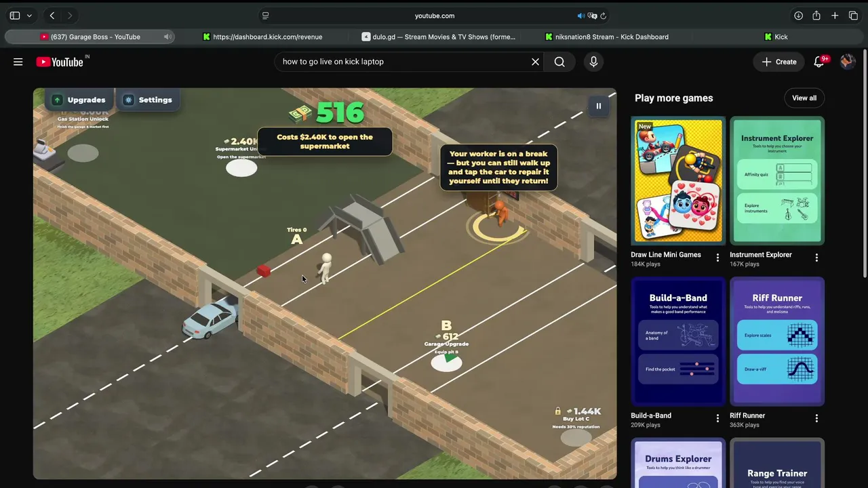Pause the Garage Boss game
This screenshot has width=868, height=488.
pos(598,106)
